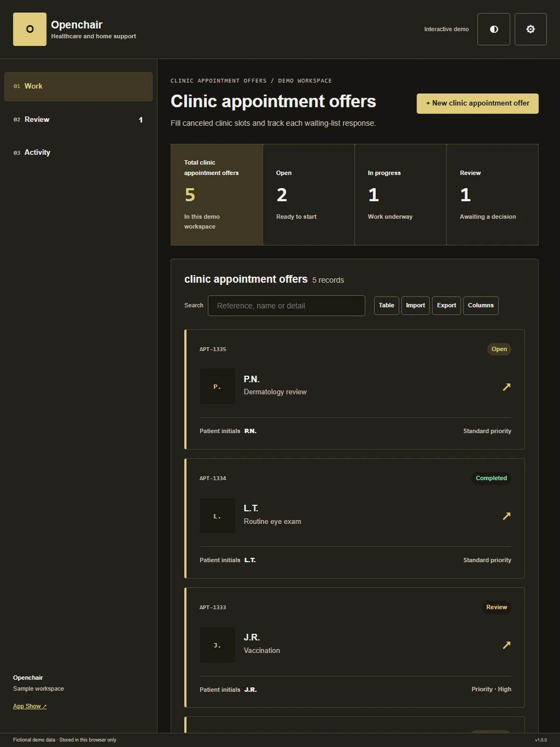This screenshot has width=560, height=747.
Task: Click the Review count badge 1
Action: [x=140, y=120]
